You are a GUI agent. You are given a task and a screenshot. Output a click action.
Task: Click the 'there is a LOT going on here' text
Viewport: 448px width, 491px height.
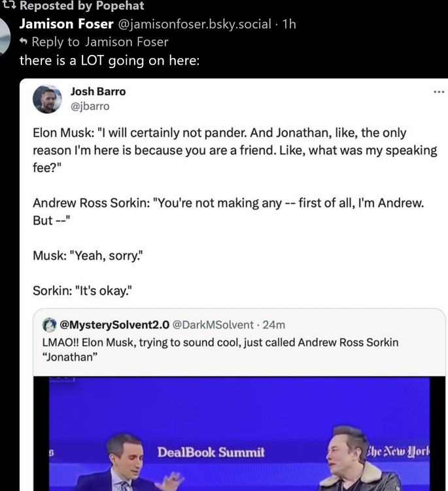pos(109,60)
